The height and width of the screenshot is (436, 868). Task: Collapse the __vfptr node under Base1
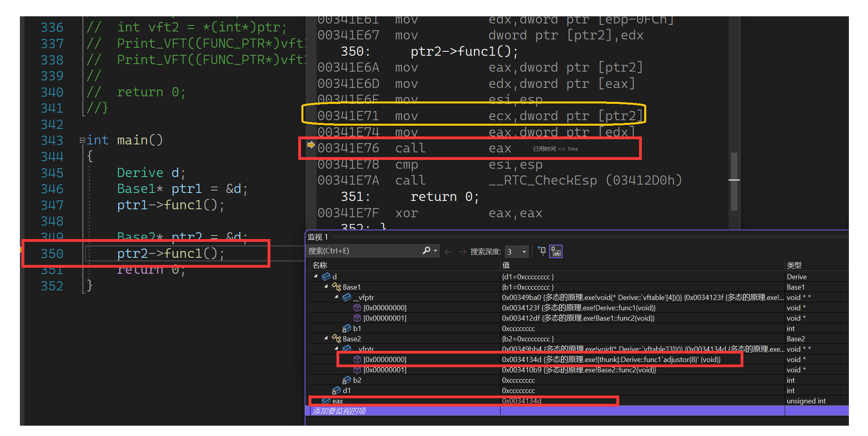click(x=336, y=297)
